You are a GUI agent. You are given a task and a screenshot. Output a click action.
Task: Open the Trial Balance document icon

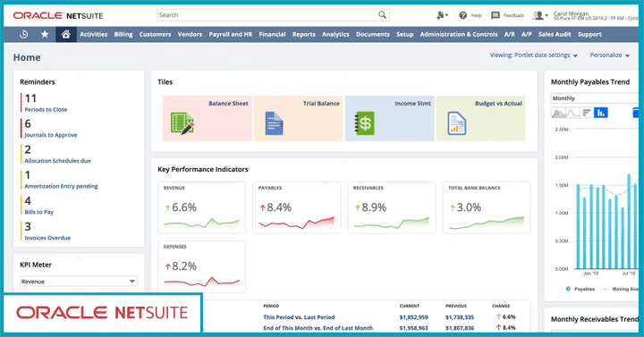(x=274, y=123)
